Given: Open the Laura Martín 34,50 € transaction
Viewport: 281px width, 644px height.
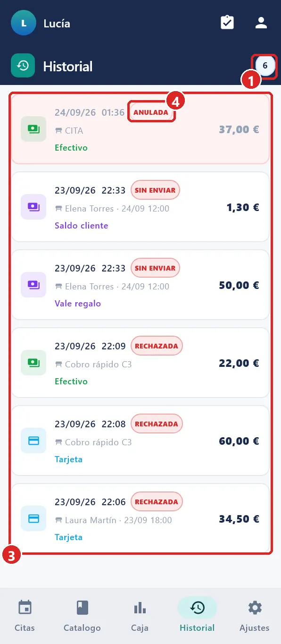Looking at the screenshot, I should (140, 518).
